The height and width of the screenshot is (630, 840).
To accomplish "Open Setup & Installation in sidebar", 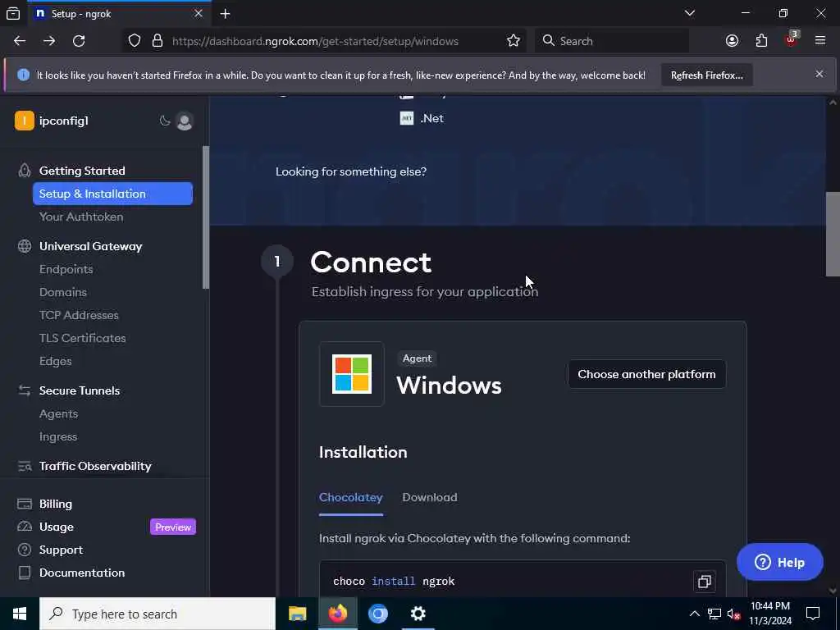I will (x=112, y=194).
